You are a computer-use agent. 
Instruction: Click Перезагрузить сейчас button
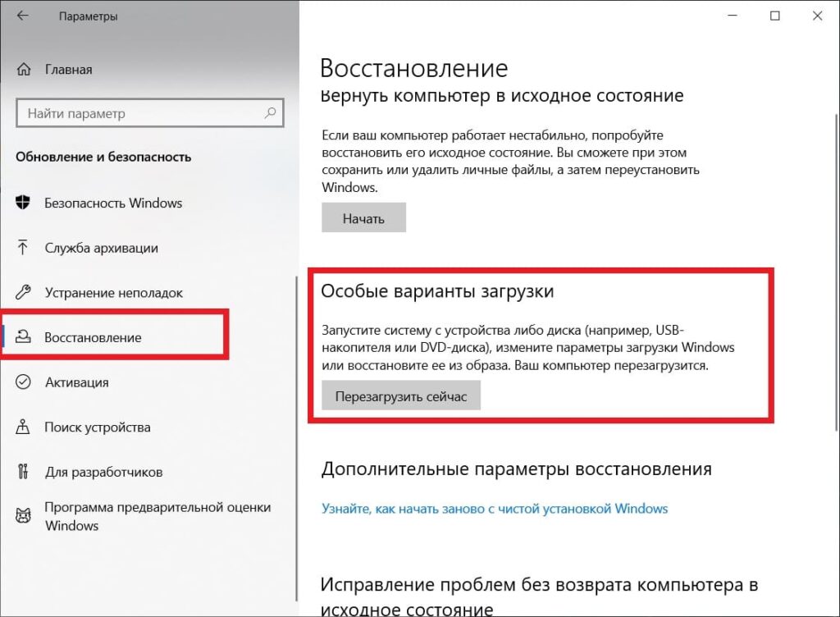point(400,395)
